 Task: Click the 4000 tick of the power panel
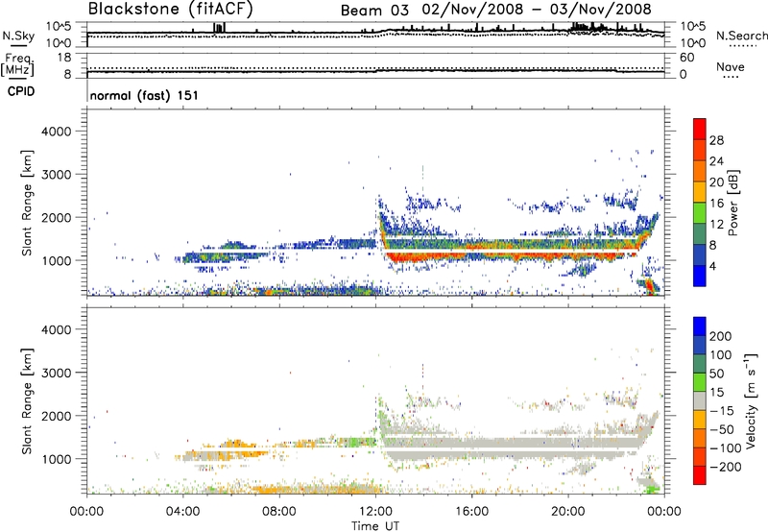point(57,132)
